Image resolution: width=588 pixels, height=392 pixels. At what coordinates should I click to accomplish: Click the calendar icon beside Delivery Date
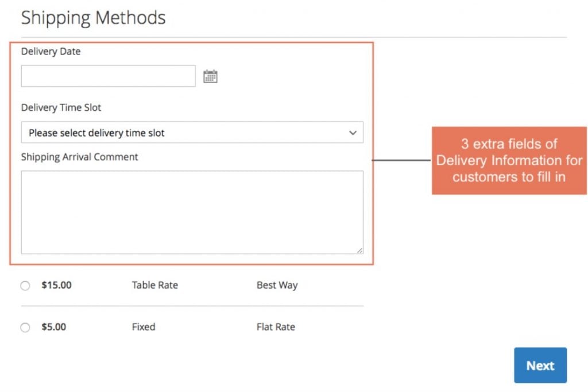pos(210,75)
